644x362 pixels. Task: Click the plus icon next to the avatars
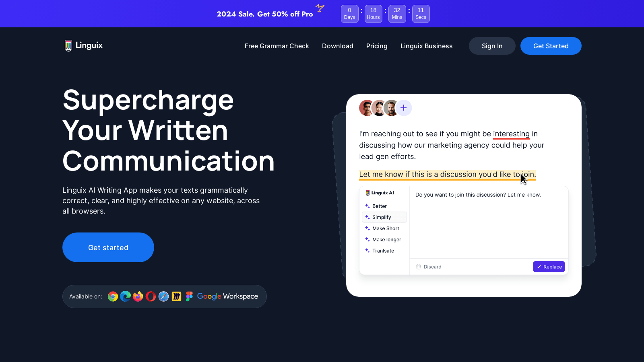point(404,108)
